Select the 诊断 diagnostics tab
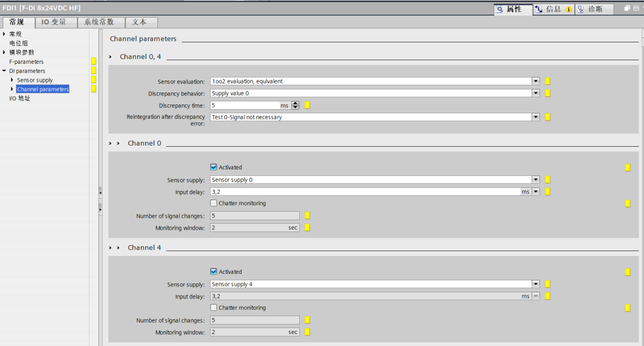 tap(595, 9)
